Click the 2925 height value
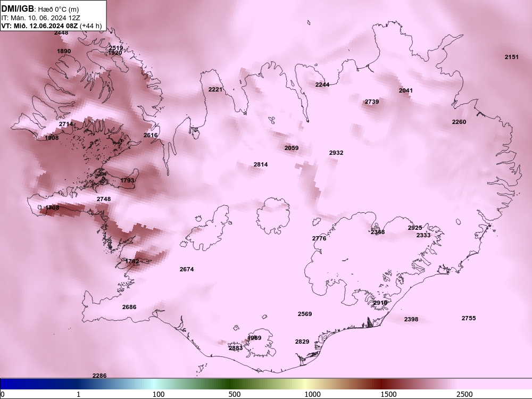This screenshot has width=532, height=399. (x=415, y=228)
